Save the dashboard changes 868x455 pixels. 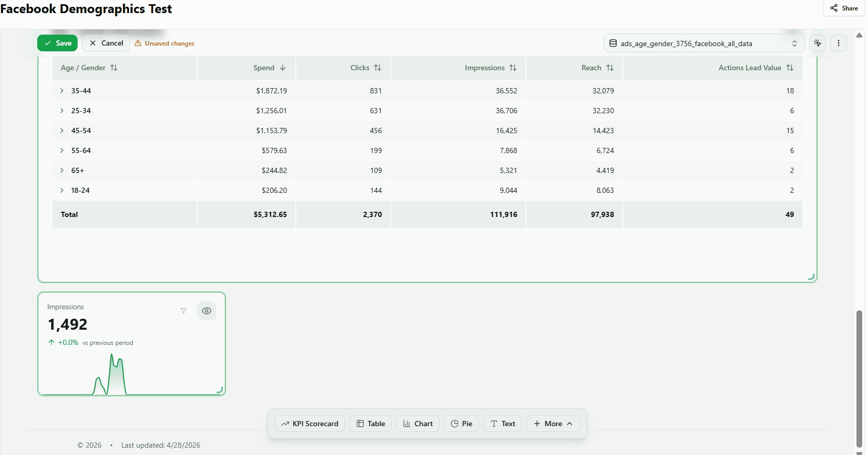pos(58,43)
